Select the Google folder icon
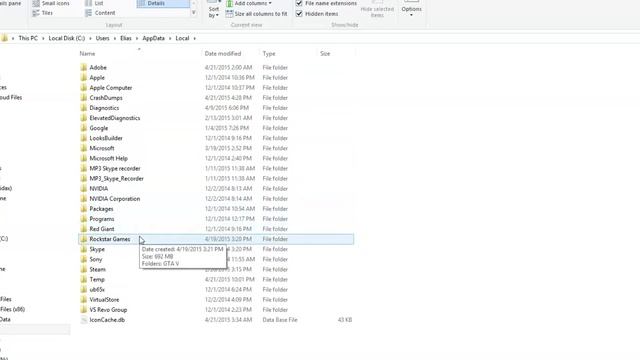640x360 pixels. point(84,128)
